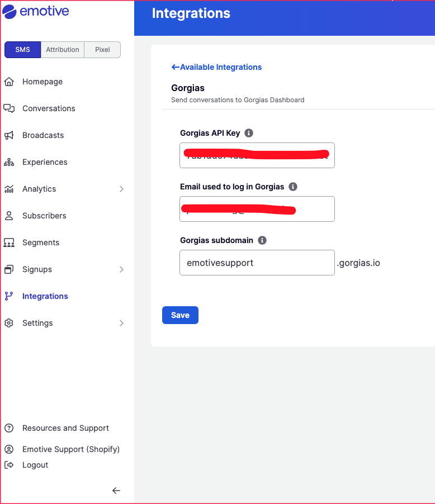Viewport: 435px width, 504px height.
Task: Expand the Settings submenu chevron
Action: coord(121,323)
